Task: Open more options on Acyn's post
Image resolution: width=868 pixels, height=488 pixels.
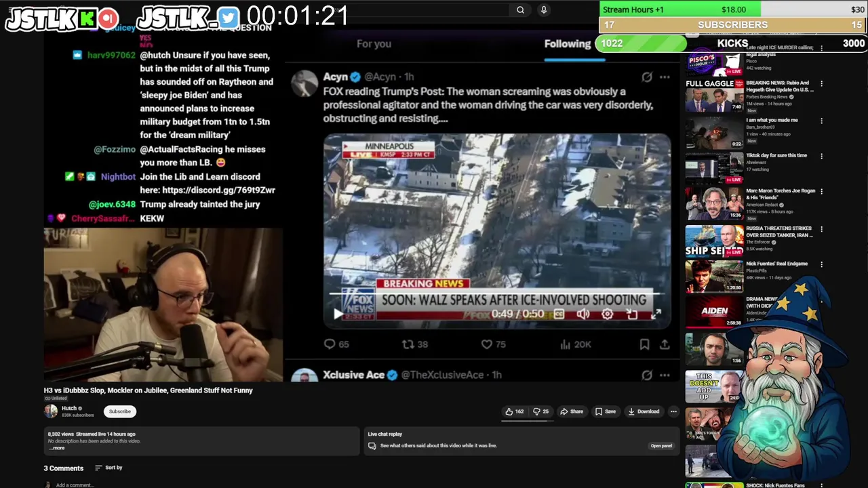Action: [x=665, y=77]
